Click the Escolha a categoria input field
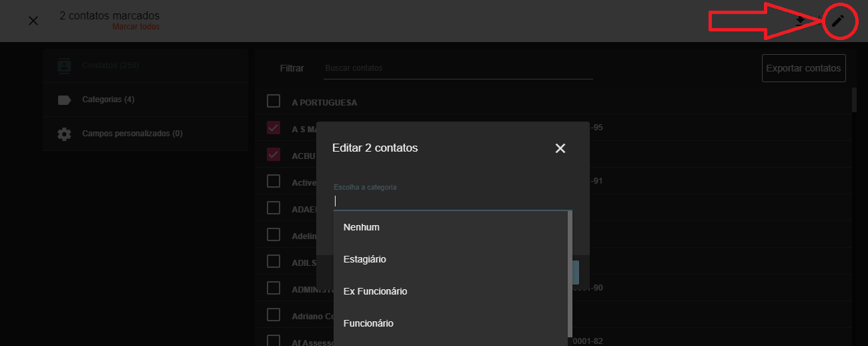Viewport: 868px width, 346px height. click(451, 201)
